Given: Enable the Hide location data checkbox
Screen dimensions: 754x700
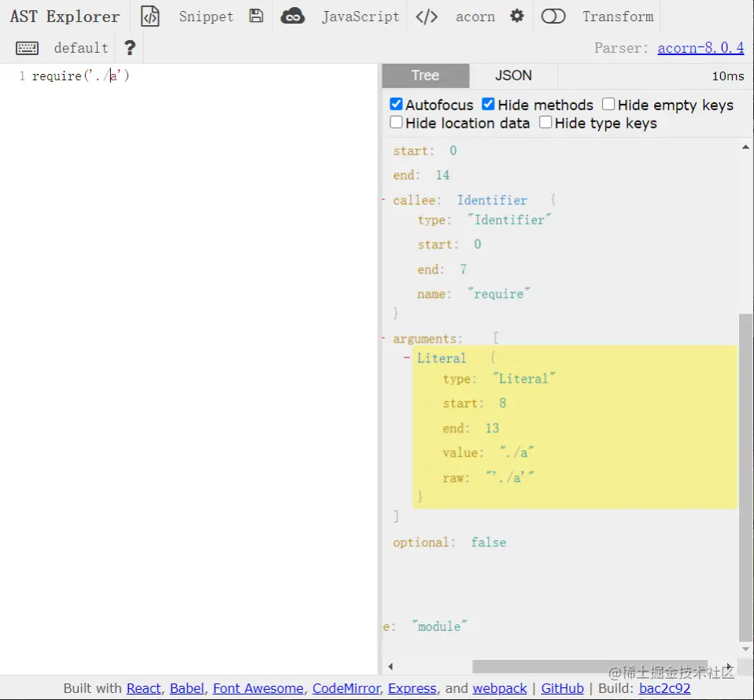Looking at the screenshot, I should point(396,122).
